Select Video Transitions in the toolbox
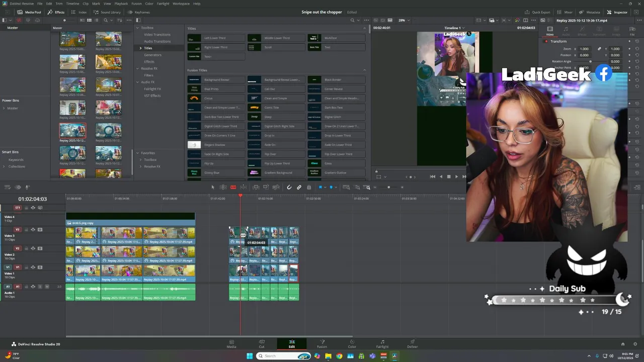Image resolution: width=644 pixels, height=362 pixels. [157, 35]
